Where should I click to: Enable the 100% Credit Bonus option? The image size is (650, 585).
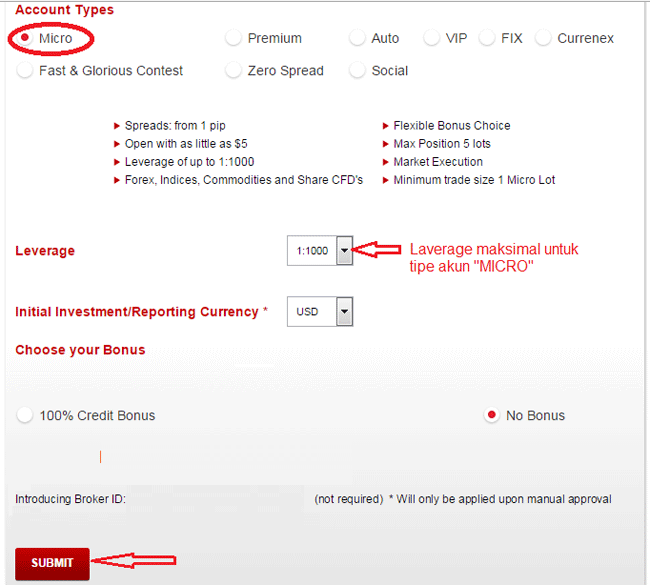[25, 415]
